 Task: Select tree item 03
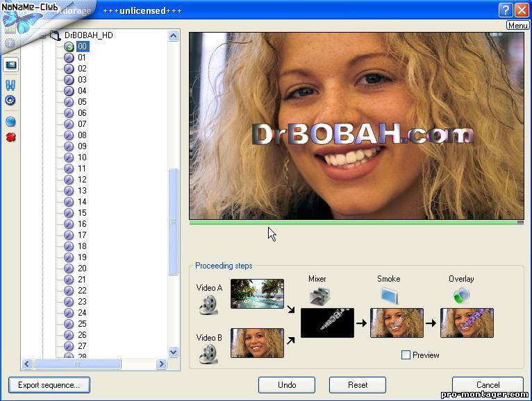pos(82,80)
